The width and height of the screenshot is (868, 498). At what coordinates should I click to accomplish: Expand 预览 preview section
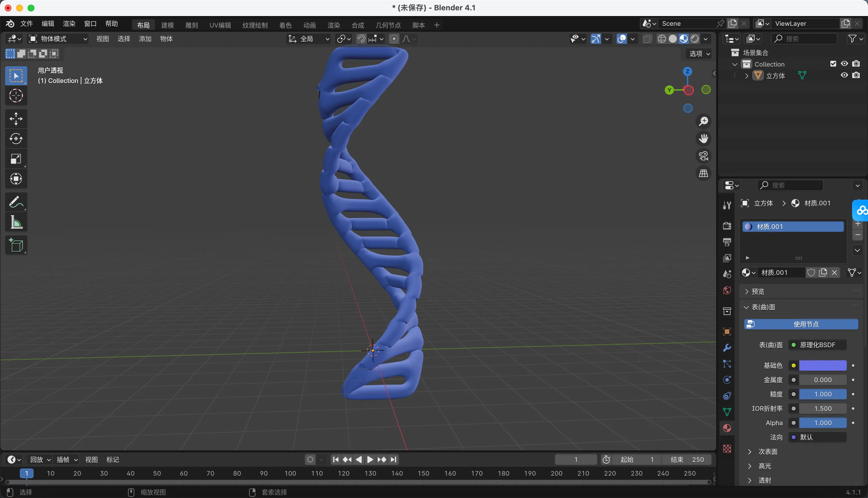pyautogui.click(x=757, y=291)
